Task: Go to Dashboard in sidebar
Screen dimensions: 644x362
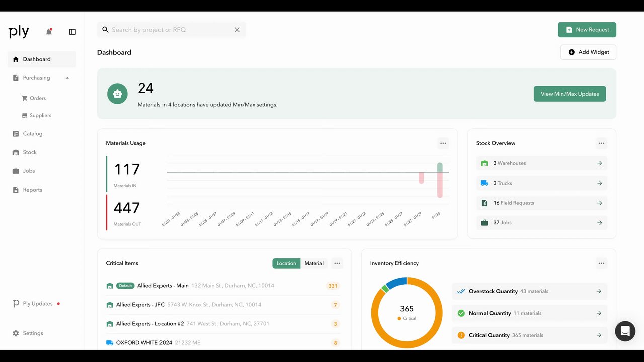Action: coord(42,59)
